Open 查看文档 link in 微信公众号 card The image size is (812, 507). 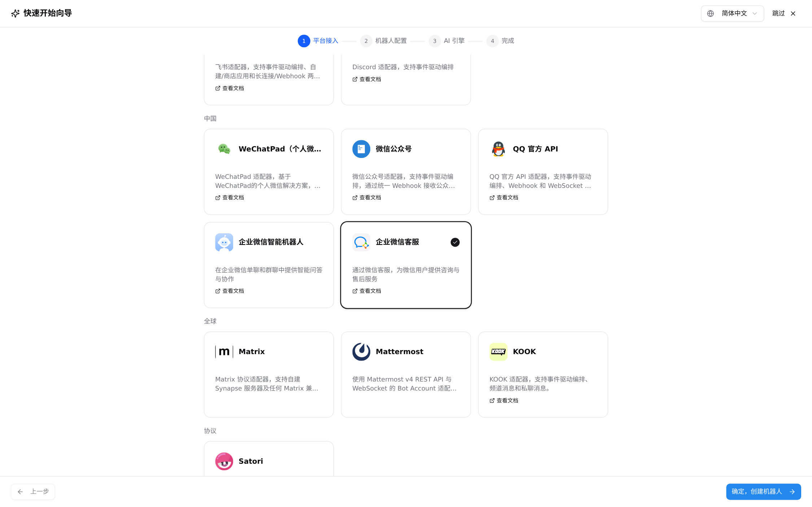(x=367, y=198)
